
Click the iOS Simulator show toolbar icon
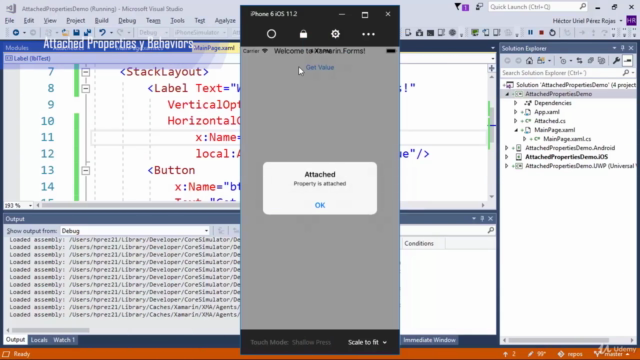coord(486,33)
